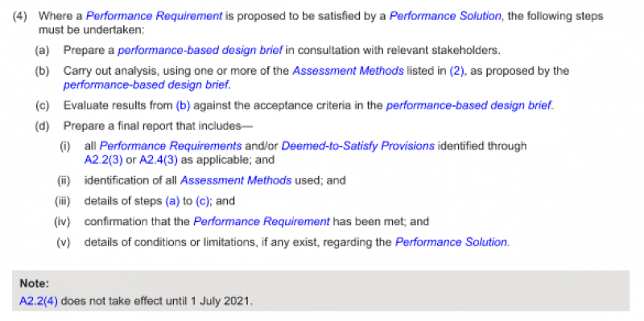Click the Deemed-to-Satisfy Provisions link
This screenshot has width=644, height=321.
tap(357, 146)
